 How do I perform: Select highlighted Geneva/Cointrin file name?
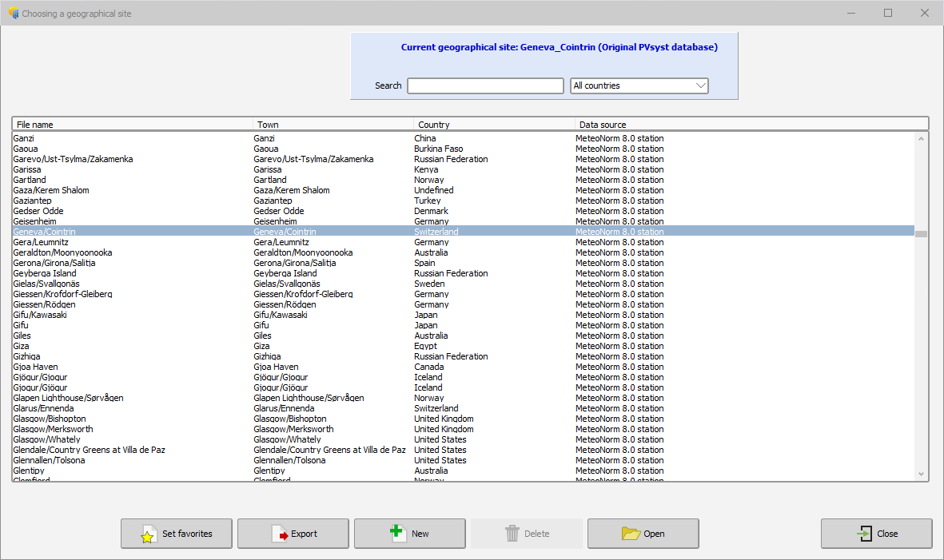[45, 232]
